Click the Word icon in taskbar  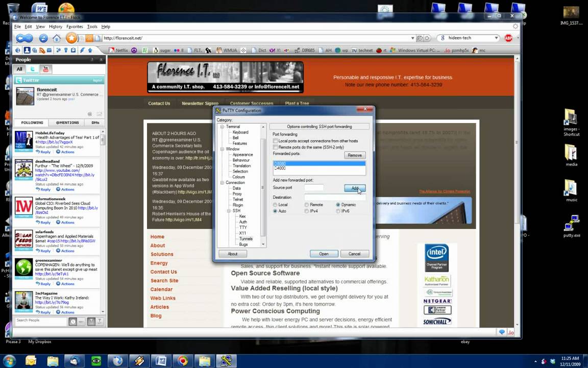click(x=161, y=361)
